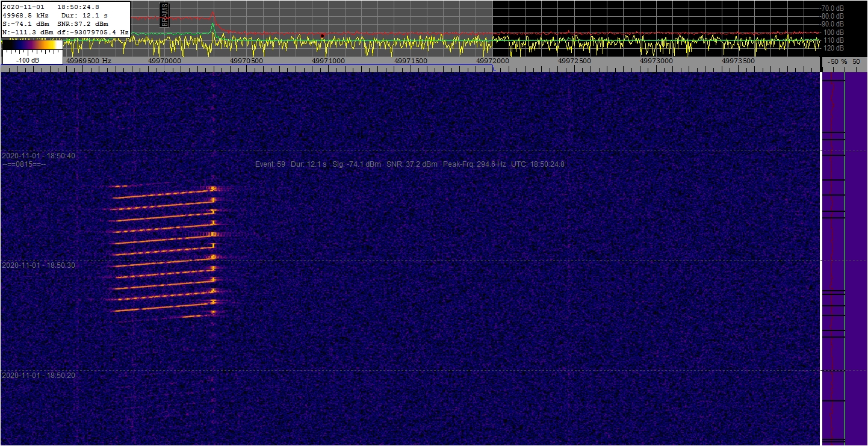This screenshot has width=868, height=446.
Task: Click the 18:50:24.8 time in the info box
Action: click(x=78, y=7)
